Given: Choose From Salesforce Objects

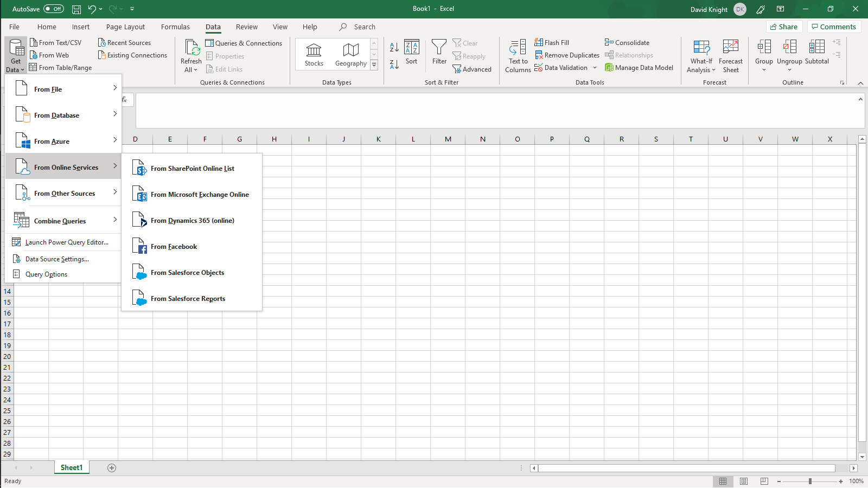Looking at the screenshot, I should click(192, 272).
